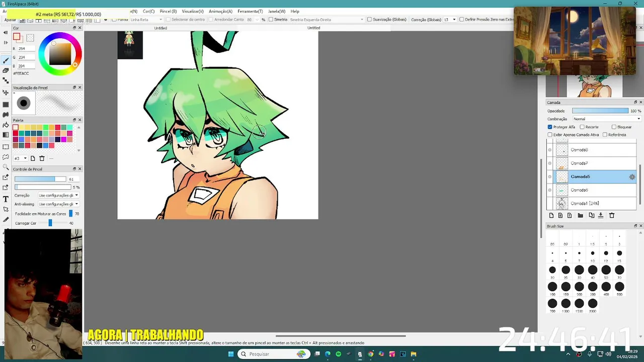
Task: Enable Bloquear layer lock checkbox
Action: (x=614, y=127)
